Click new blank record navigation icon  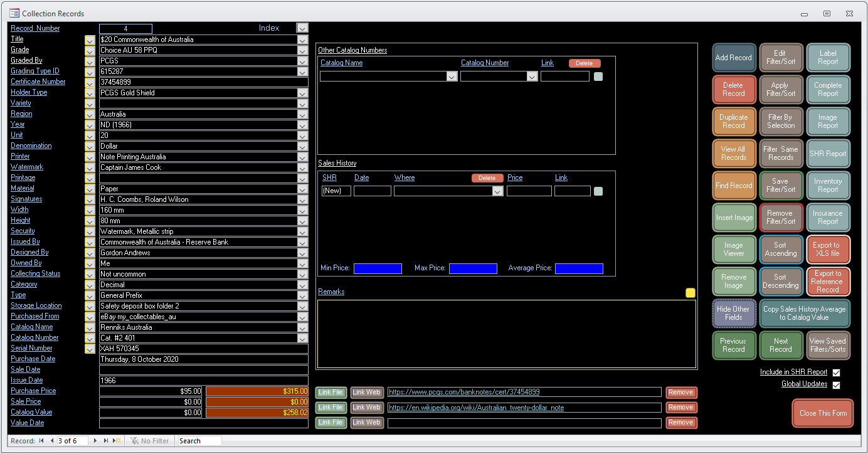pyautogui.click(x=117, y=441)
